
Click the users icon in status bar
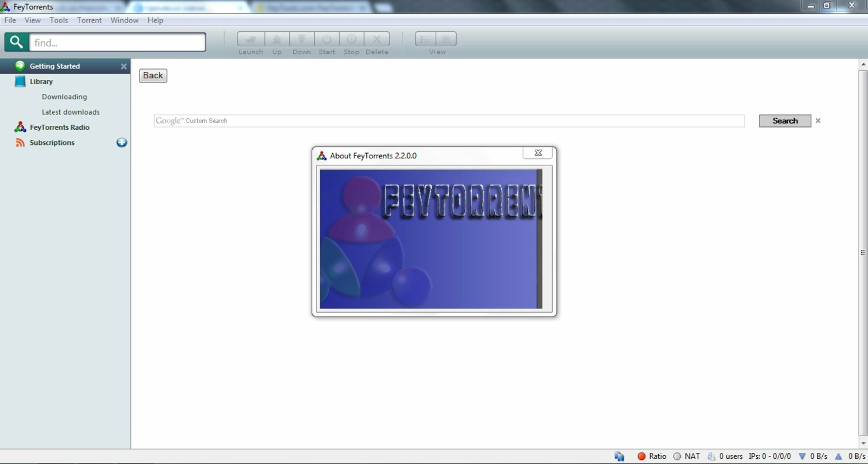[712, 456]
